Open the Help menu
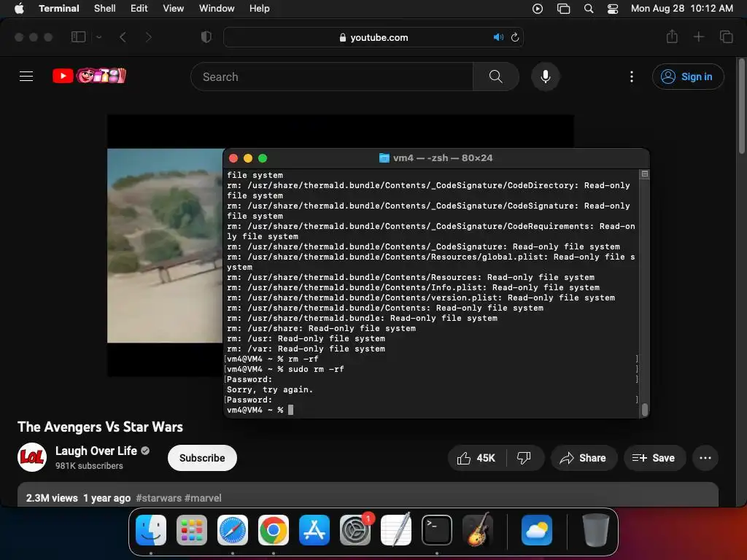Image resolution: width=747 pixels, height=560 pixels. click(x=259, y=8)
